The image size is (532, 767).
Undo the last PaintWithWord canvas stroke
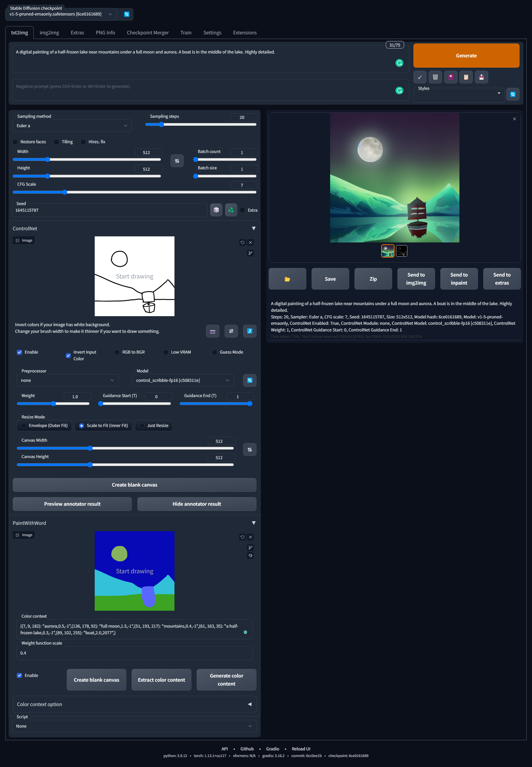pos(242,537)
